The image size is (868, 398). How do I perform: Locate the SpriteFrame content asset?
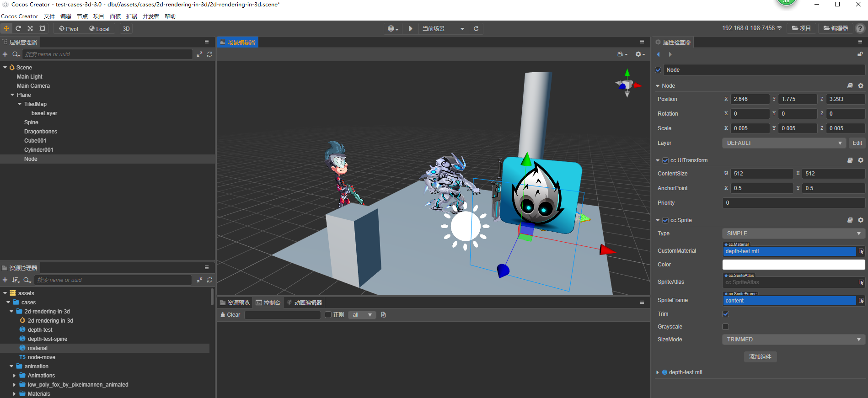point(861,301)
